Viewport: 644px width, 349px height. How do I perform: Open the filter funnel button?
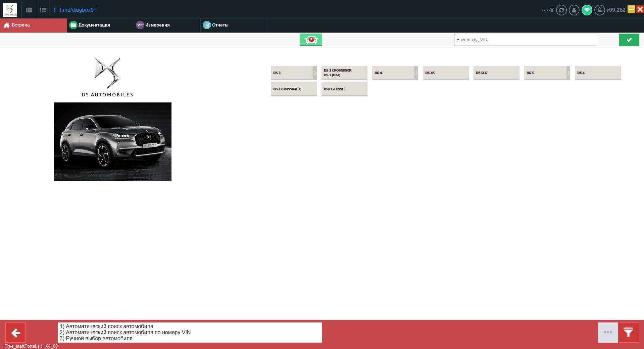(x=629, y=333)
